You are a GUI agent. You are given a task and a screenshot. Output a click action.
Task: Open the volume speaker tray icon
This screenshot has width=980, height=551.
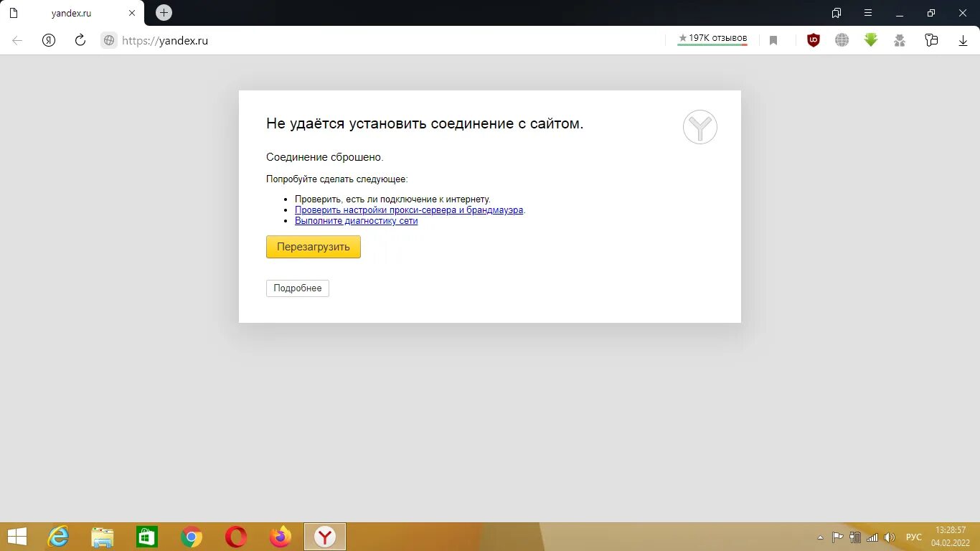pos(890,537)
